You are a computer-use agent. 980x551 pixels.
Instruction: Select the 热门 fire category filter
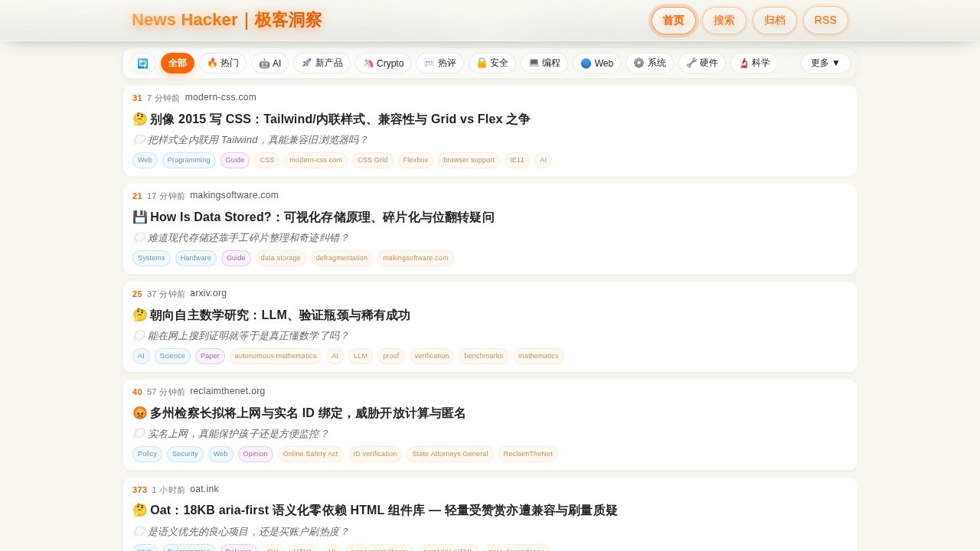223,64
